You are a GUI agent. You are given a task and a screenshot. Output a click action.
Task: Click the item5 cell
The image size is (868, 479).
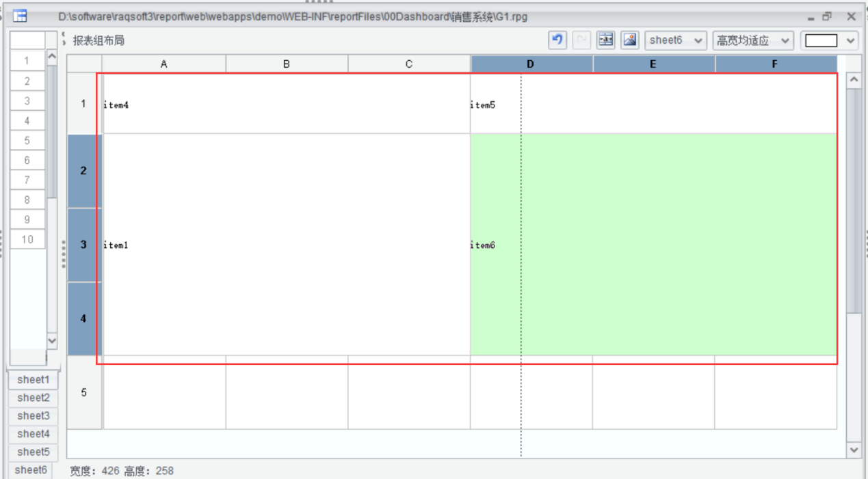click(x=654, y=104)
